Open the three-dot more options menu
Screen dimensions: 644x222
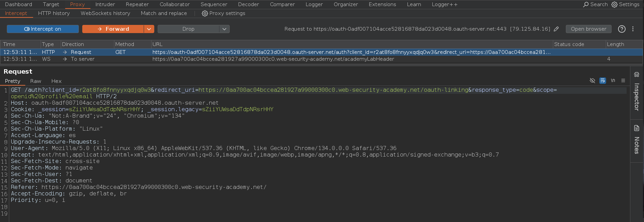(x=633, y=29)
